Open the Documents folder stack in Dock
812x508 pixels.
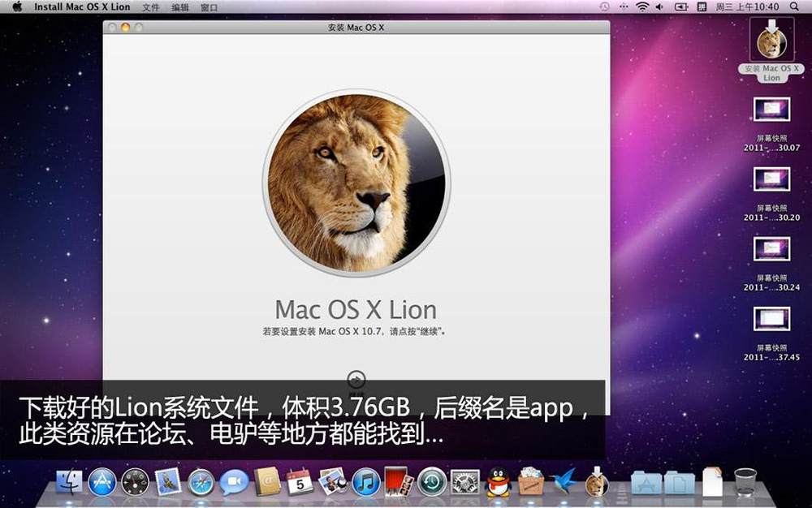(680, 483)
